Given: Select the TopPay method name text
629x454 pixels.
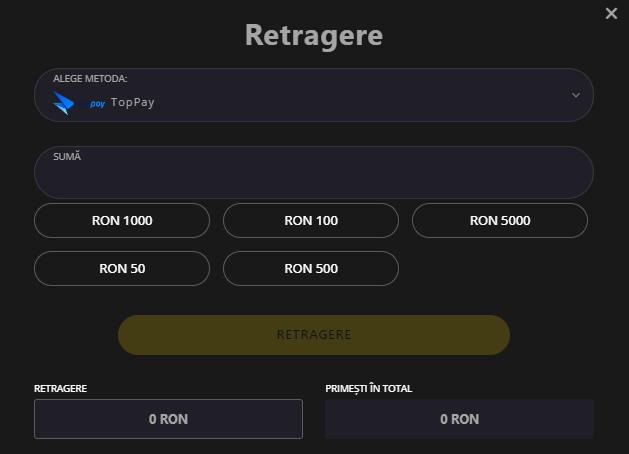Looking at the screenshot, I should 133,103.
